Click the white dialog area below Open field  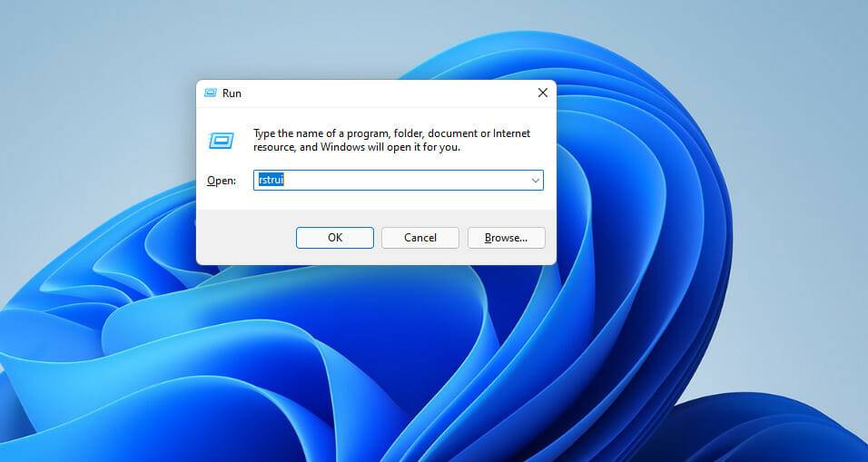point(377,200)
